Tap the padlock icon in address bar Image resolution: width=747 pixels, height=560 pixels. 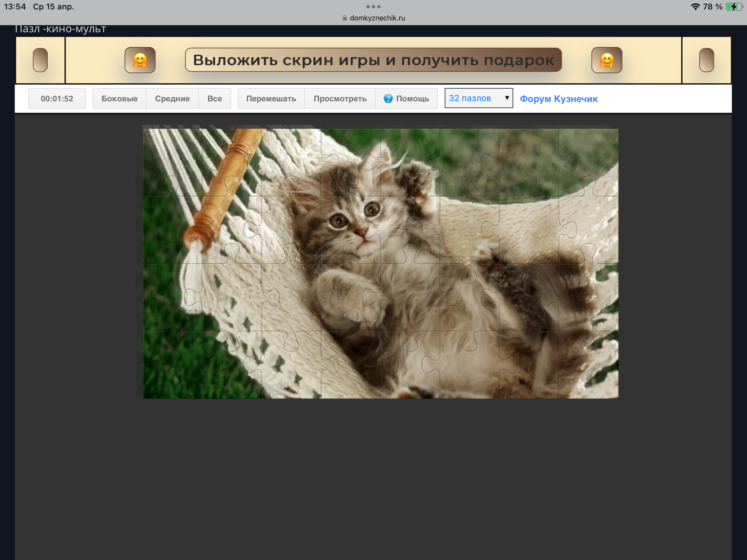[345, 18]
